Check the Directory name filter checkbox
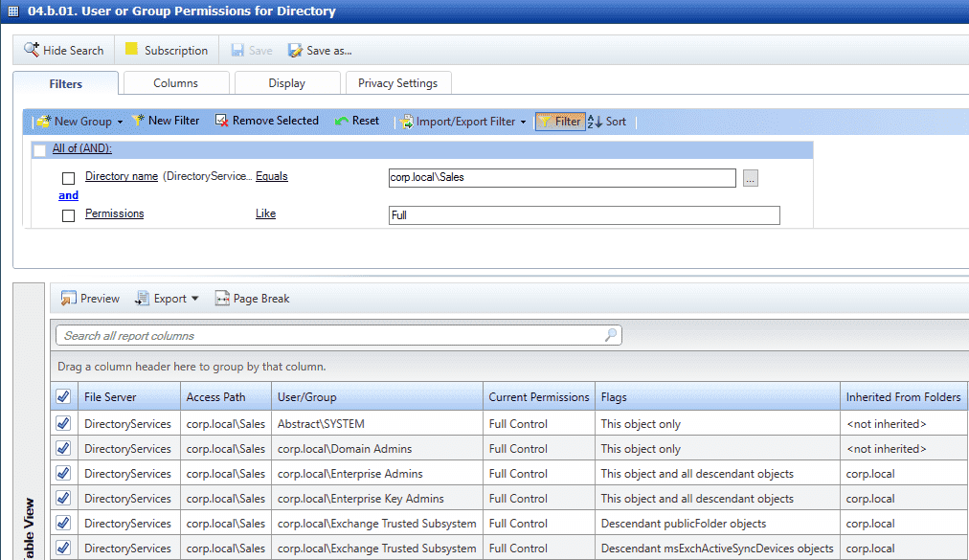This screenshot has height=560, width=969. point(68,178)
